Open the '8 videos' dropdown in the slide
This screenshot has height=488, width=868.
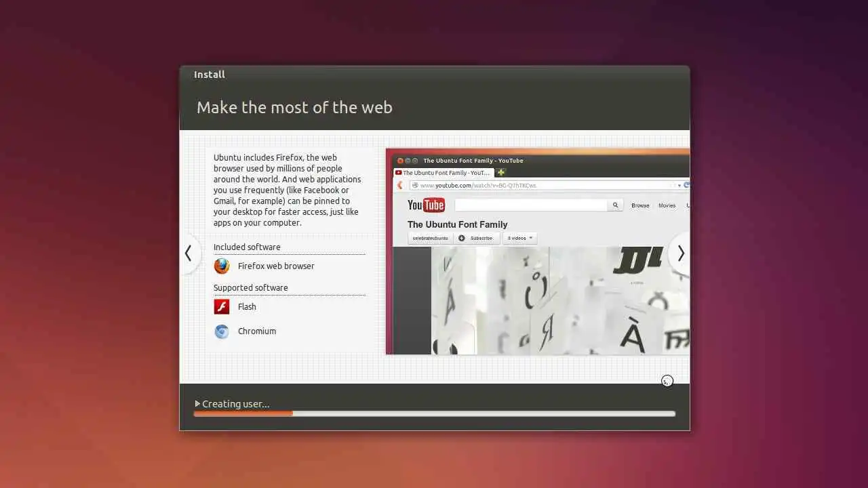[x=519, y=238]
